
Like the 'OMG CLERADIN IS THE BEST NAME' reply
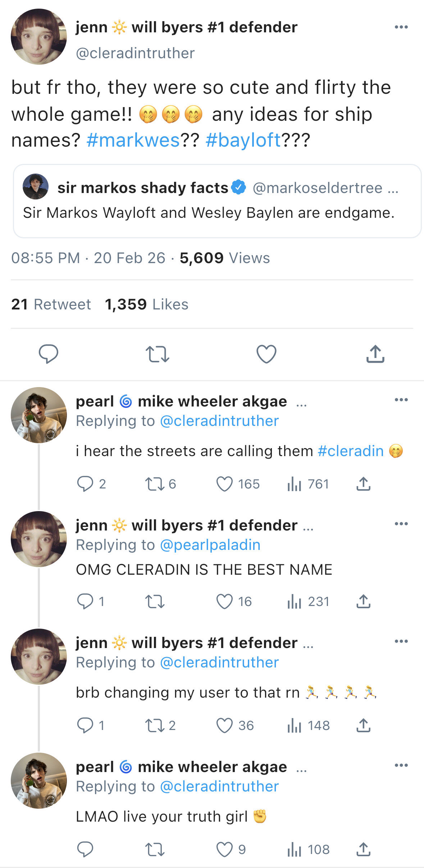coord(225,601)
